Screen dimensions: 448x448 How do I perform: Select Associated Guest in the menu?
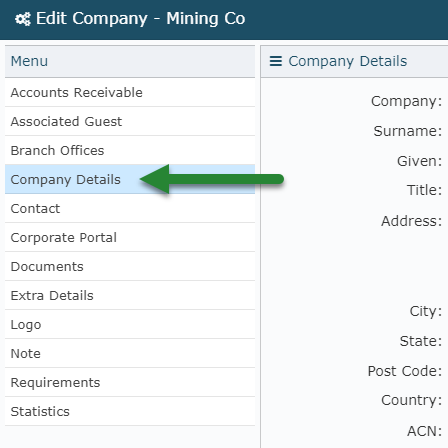point(130,121)
